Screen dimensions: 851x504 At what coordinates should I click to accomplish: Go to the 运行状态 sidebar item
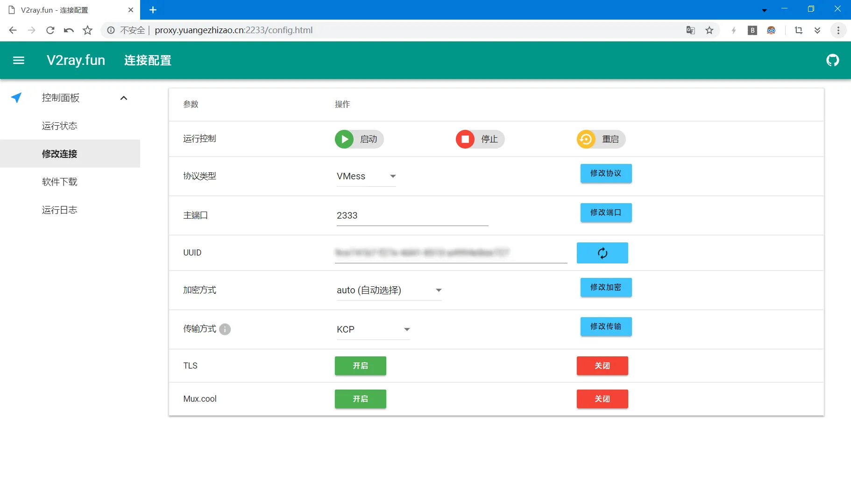[x=70, y=126]
